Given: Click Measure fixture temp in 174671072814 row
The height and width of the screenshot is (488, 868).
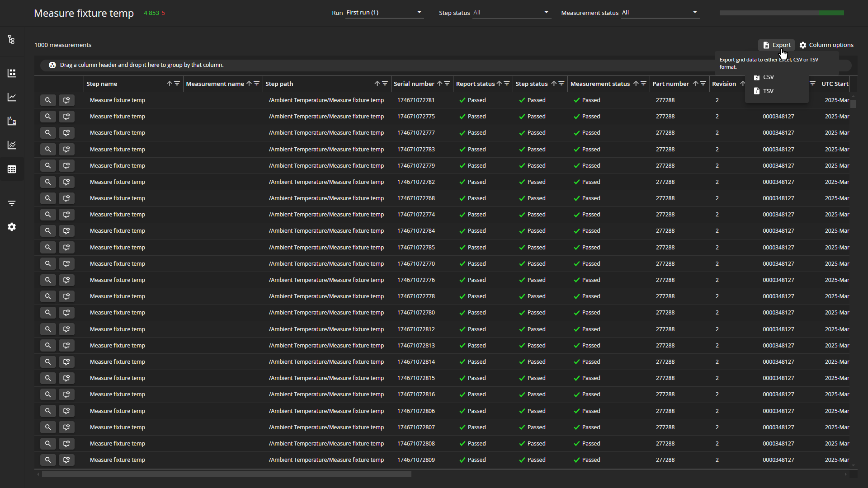Looking at the screenshot, I should click(x=118, y=362).
